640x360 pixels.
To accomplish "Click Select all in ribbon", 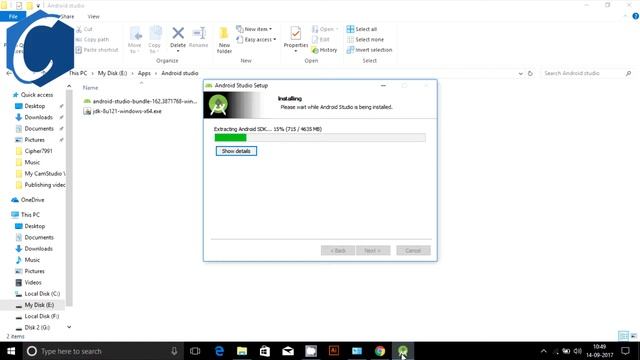I will (362, 29).
